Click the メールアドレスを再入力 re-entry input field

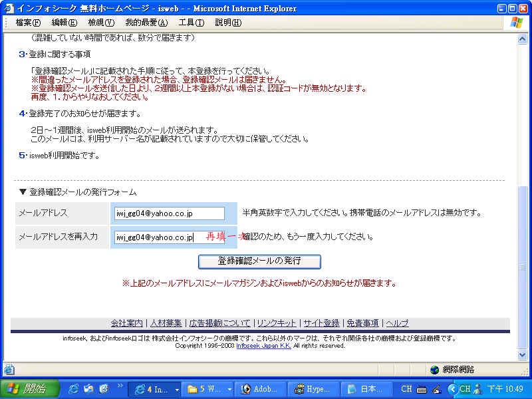click(x=170, y=237)
